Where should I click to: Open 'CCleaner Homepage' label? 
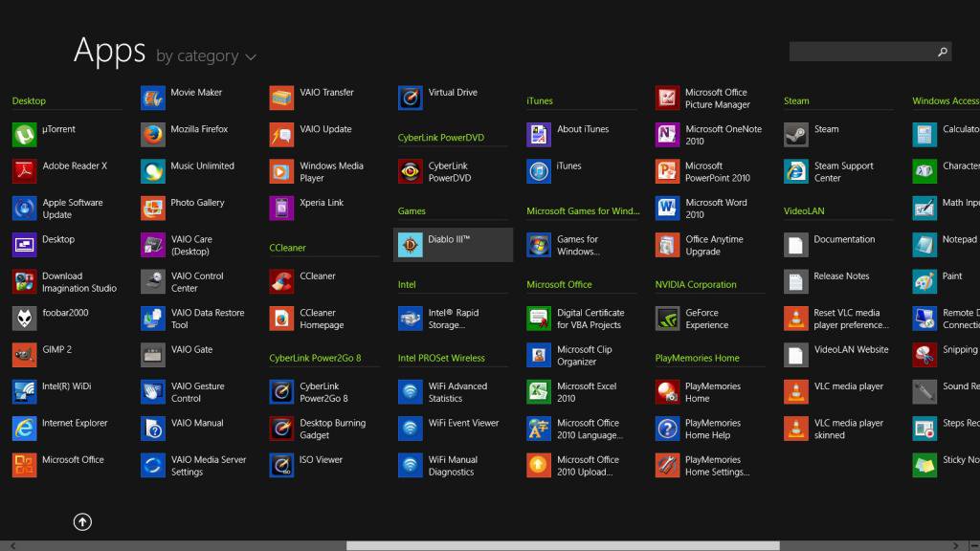(x=322, y=319)
